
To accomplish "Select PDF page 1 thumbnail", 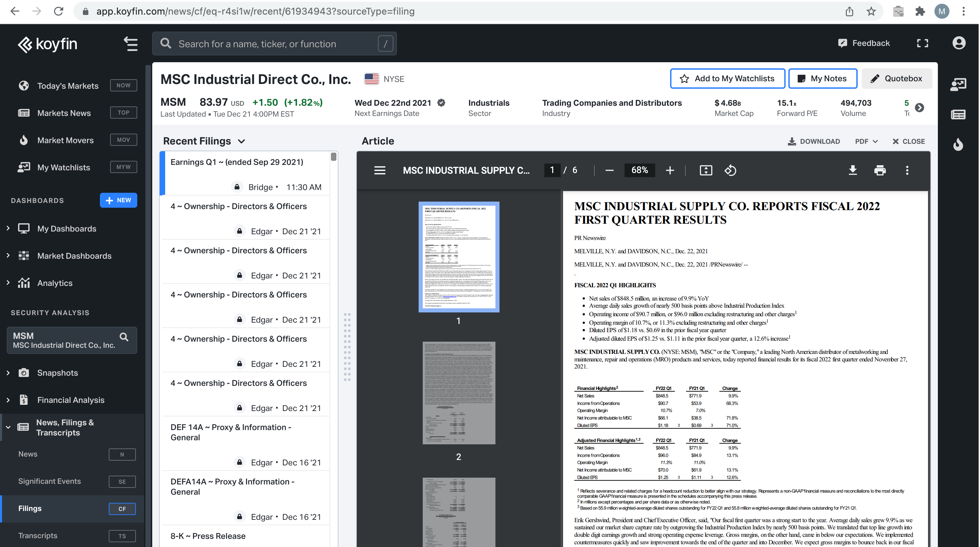I will 459,257.
